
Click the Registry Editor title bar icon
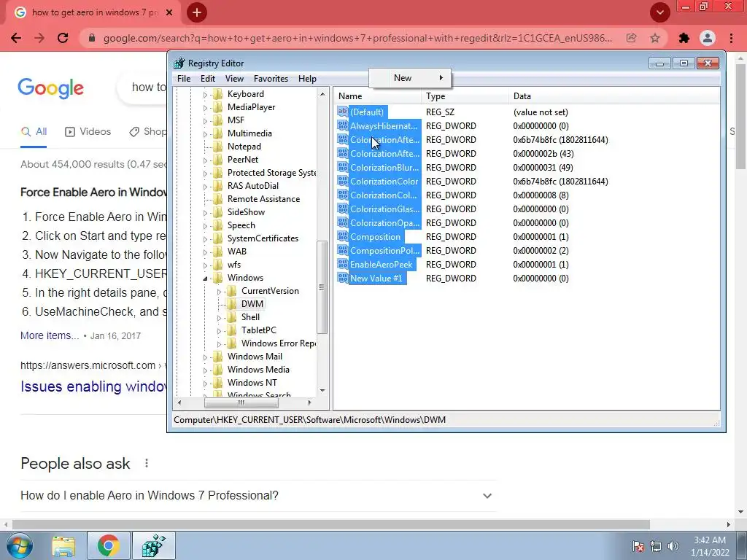click(x=179, y=63)
